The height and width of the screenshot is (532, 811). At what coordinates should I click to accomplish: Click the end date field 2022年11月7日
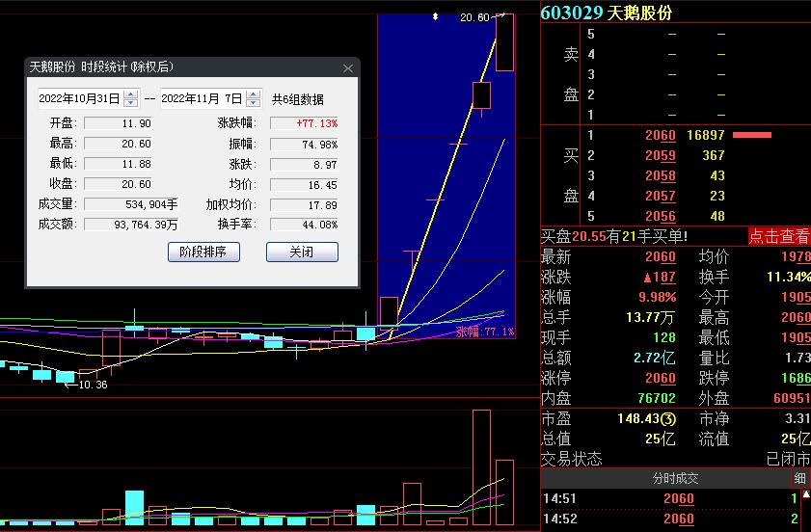[202, 98]
